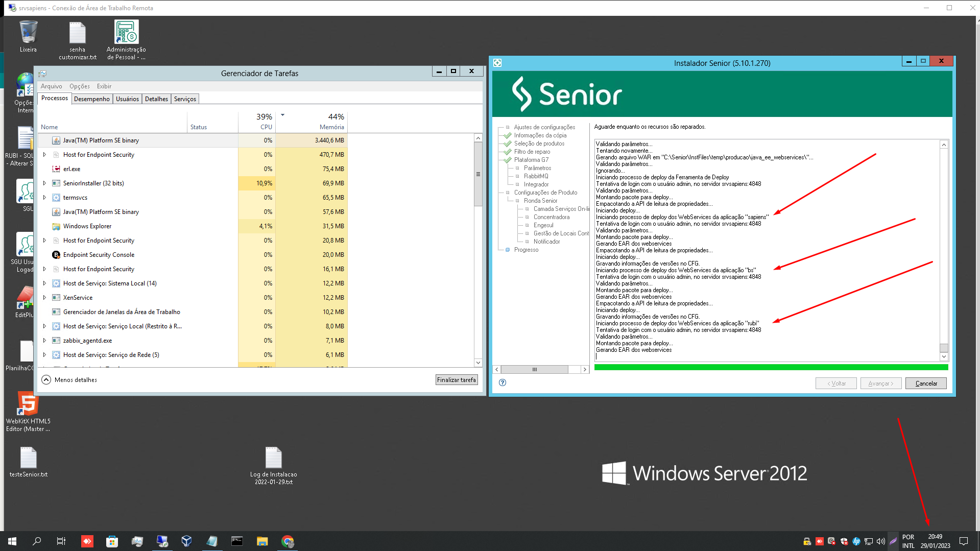
Task: Open File Explorer from the taskbar
Action: 262,541
